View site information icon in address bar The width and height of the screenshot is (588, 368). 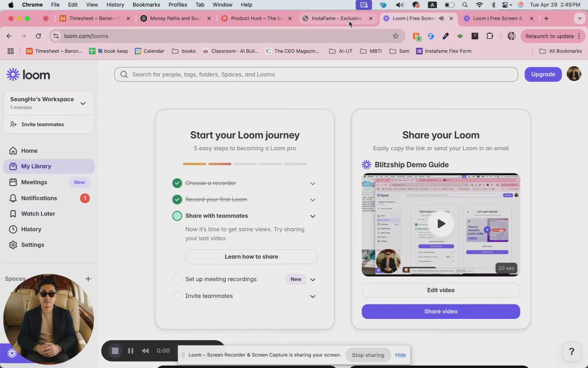coord(56,36)
